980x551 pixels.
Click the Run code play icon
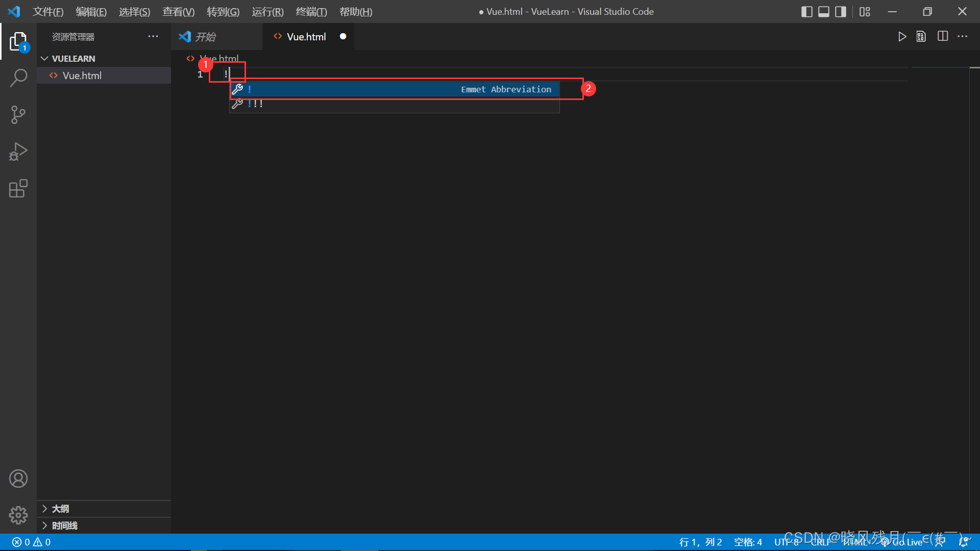pos(902,37)
